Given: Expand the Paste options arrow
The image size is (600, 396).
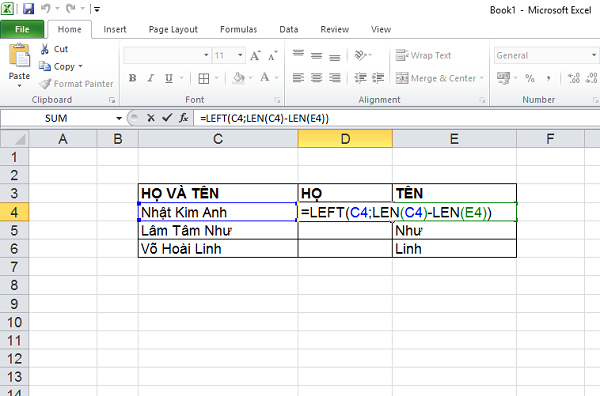Looking at the screenshot, I should (x=19, y=86).
